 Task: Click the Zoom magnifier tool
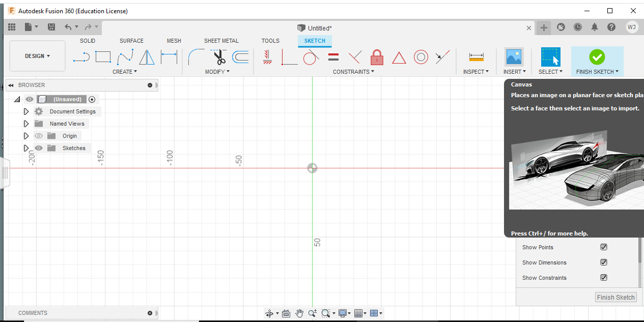click(x=313, y=313)
